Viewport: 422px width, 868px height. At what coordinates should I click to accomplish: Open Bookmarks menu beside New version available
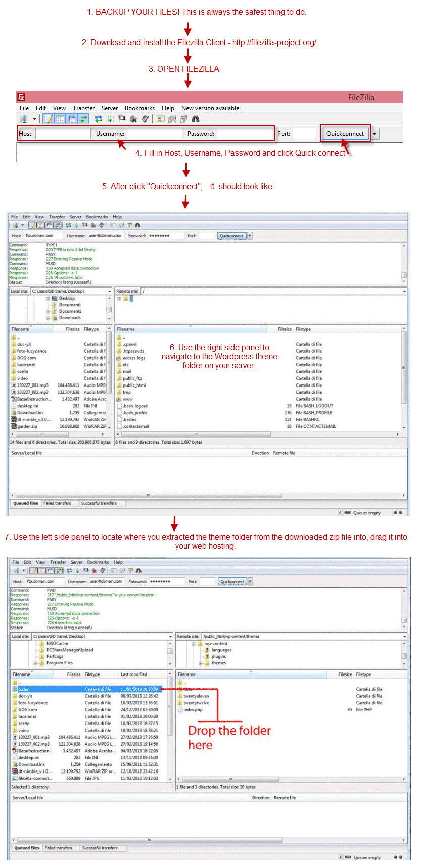click(139, 108)
